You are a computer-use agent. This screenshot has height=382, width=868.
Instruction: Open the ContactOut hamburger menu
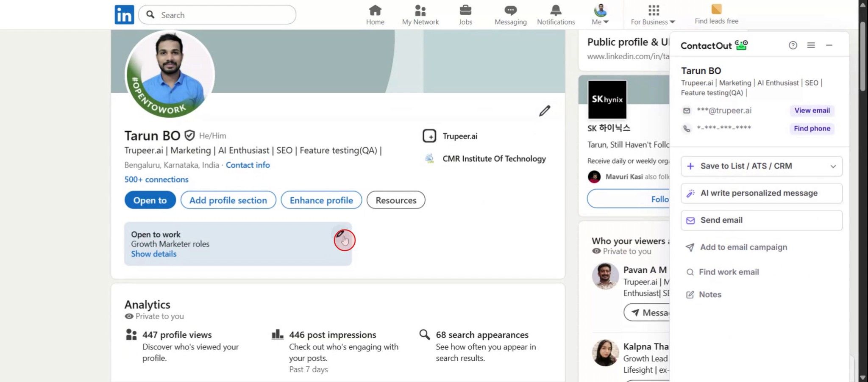tap(811, 45)
